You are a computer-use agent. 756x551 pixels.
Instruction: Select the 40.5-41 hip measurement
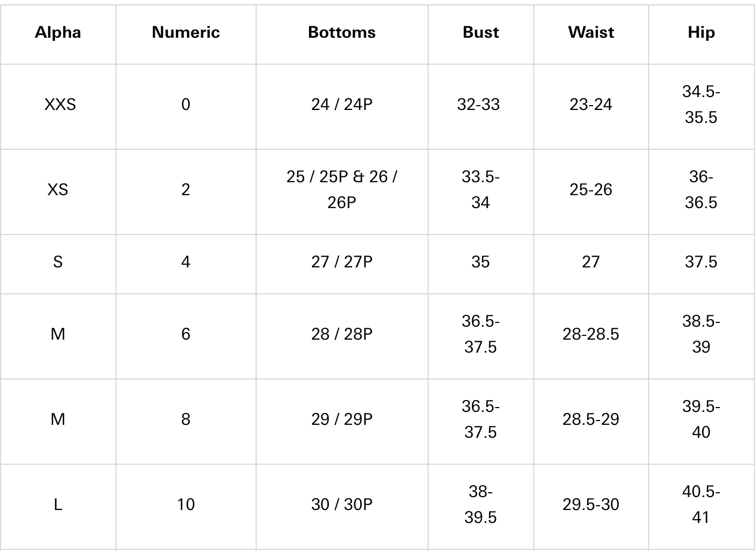700,504
